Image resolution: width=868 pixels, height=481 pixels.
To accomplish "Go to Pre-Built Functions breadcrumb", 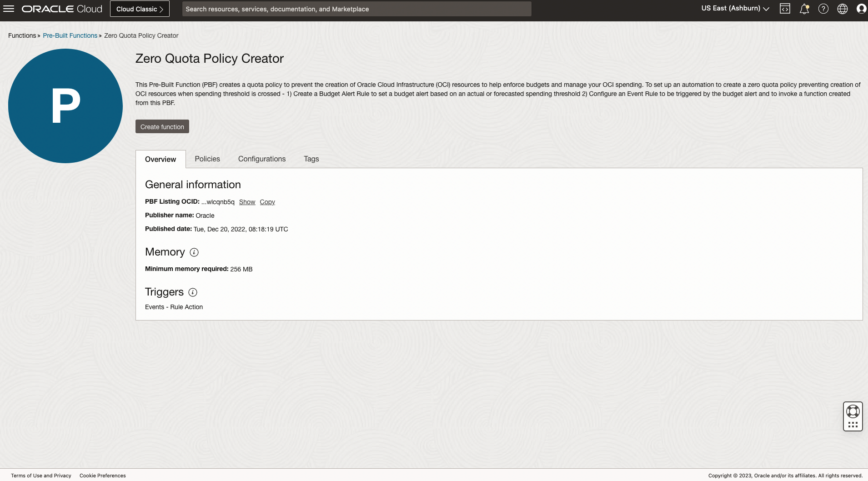I will tap(70, 36).
